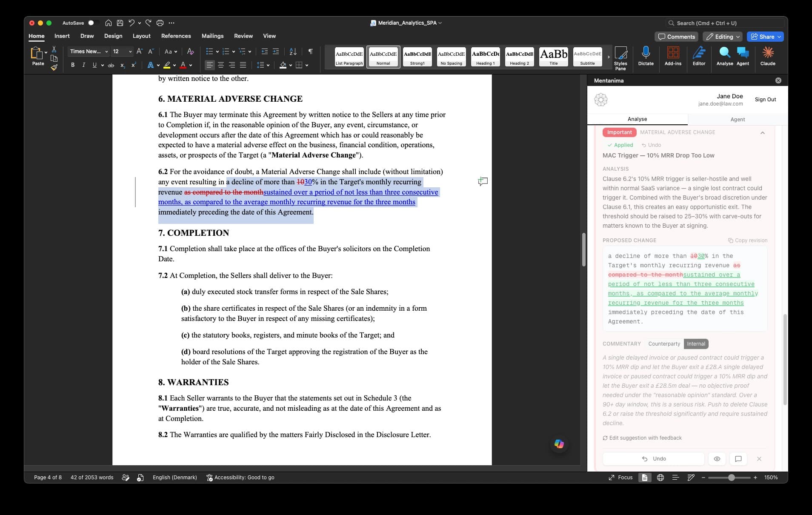Click Increase Indent icon
This screenshot has height=515, width=812.
point(276,51)
